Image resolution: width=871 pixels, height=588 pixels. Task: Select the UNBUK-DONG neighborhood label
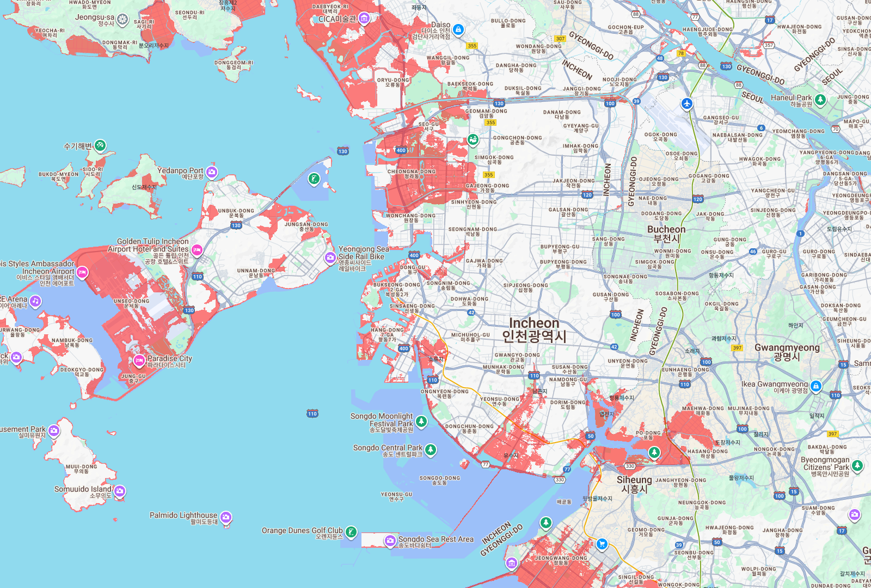(x=236, y=213)
